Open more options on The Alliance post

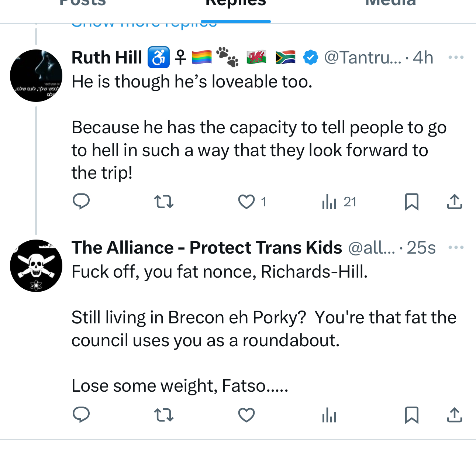pos(456,247)
